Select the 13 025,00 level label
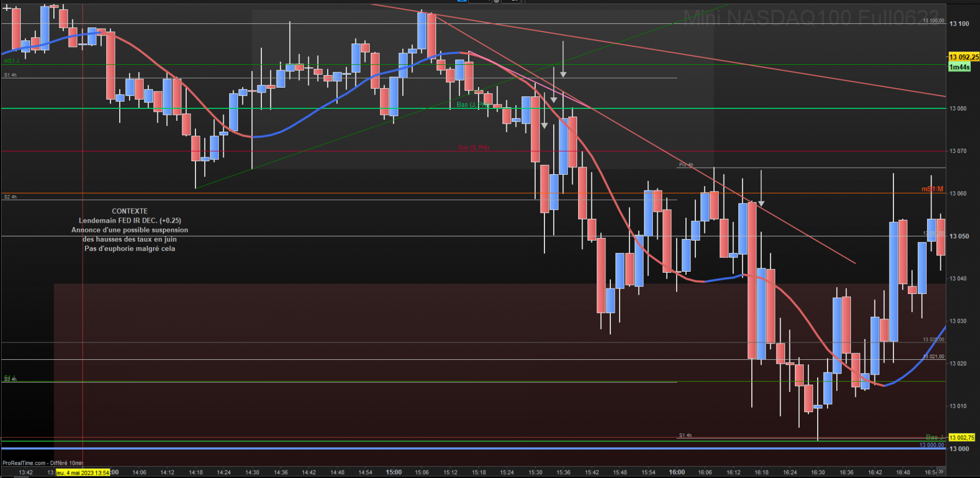980x478 pixels. point(933,339)
